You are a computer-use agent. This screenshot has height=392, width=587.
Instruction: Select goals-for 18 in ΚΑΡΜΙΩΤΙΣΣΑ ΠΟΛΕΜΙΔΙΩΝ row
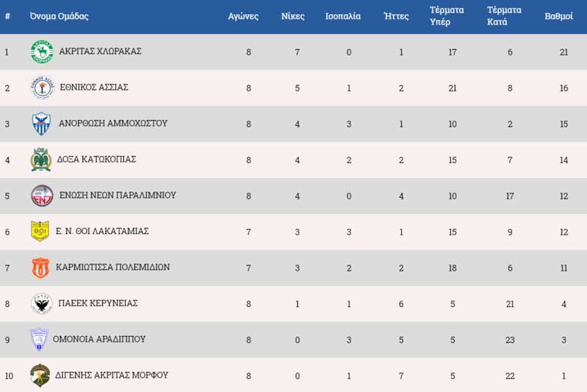click(x=453, y=268)
